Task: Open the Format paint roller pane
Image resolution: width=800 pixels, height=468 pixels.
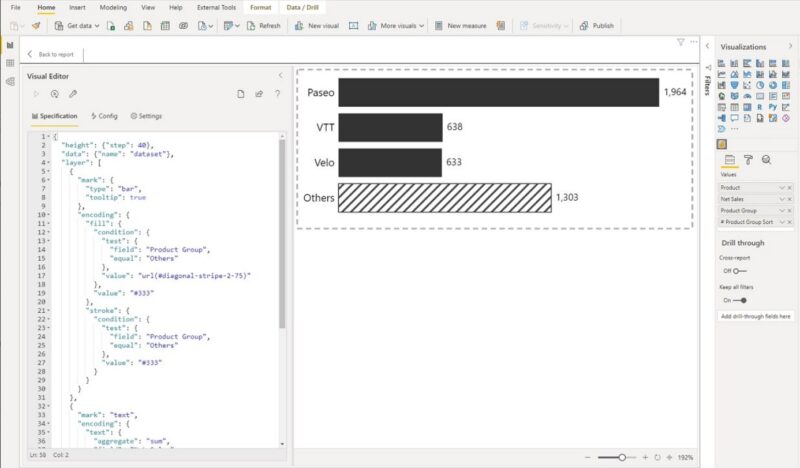Action: [747, 159]
